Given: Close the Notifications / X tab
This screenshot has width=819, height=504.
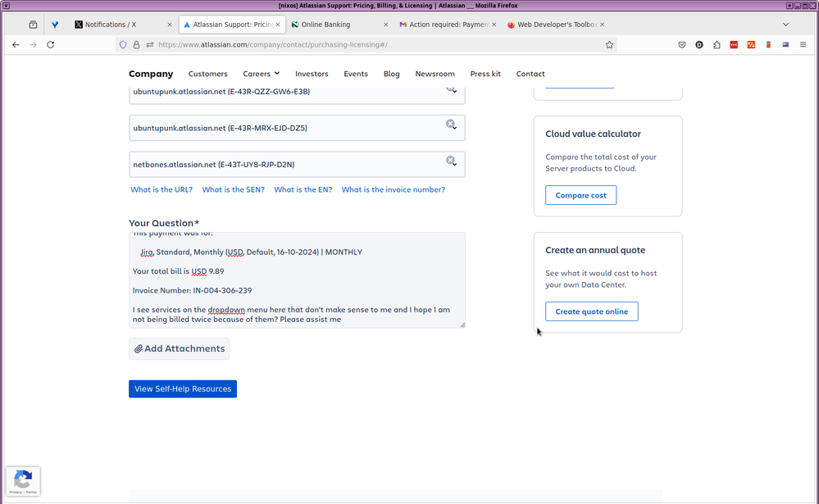Looking at the screenshot, I should (169, 25).
